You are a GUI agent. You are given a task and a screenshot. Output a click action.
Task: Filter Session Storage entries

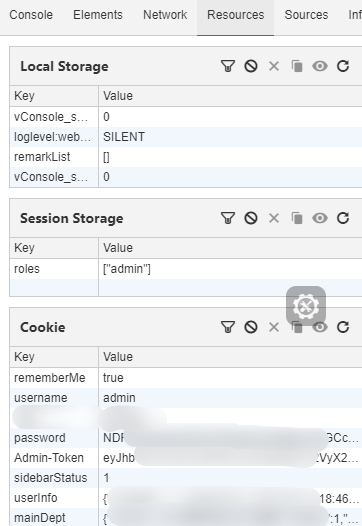click(228, 218)
